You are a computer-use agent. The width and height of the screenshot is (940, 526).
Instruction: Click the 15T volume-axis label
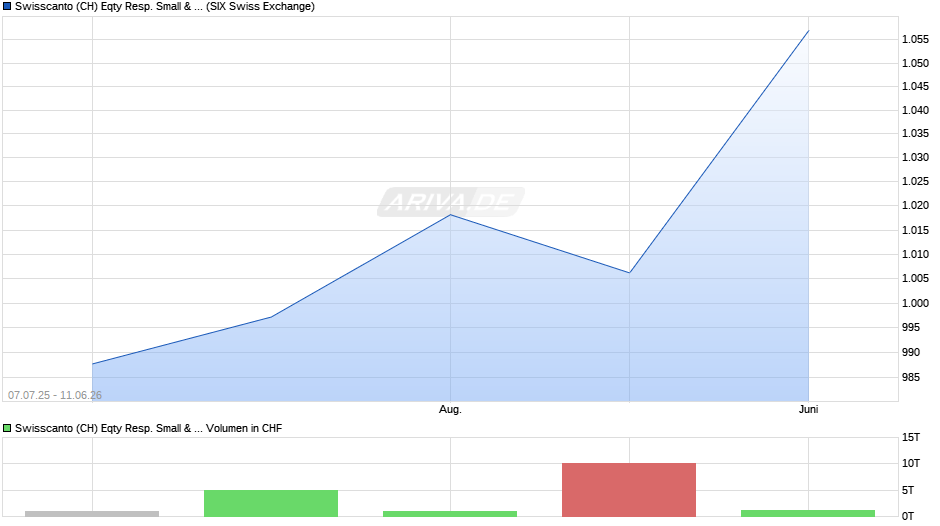coord(911,438)
